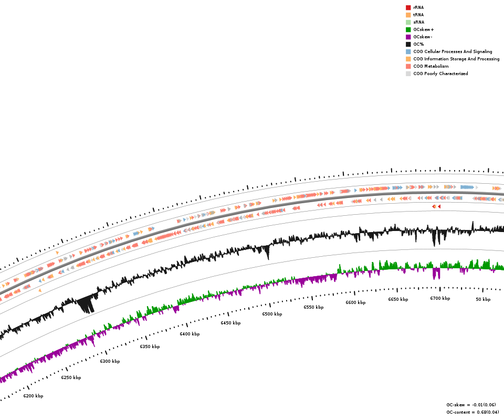Click the 'COG Cellular Processes And Signaling' legend text

click(x=453, y=52)
